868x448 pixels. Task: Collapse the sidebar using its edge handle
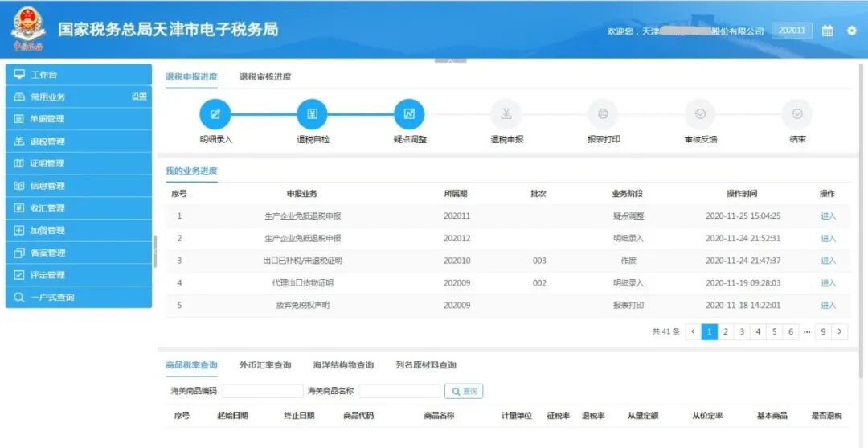pos(155,252)
